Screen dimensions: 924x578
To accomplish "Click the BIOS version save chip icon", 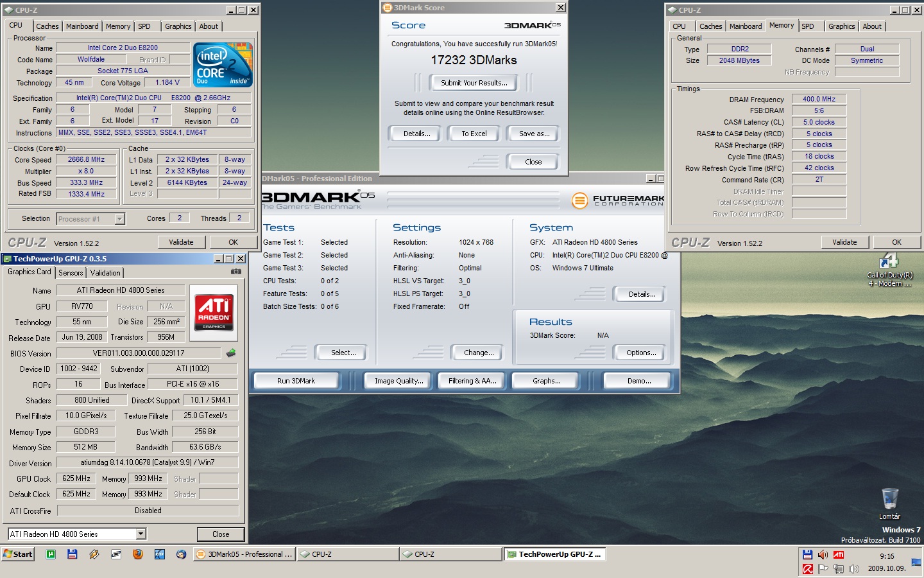I will [x=231, y=353].
